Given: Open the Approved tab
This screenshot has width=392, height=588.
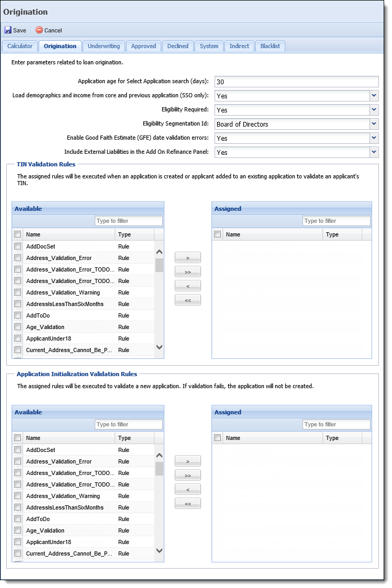Looking at the screenshot, I should coord(143,46).
